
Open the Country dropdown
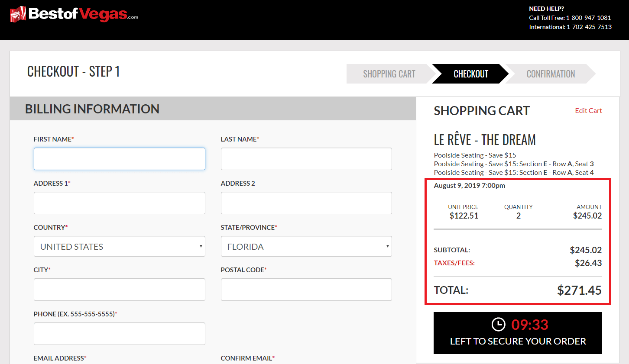(119, 246)
